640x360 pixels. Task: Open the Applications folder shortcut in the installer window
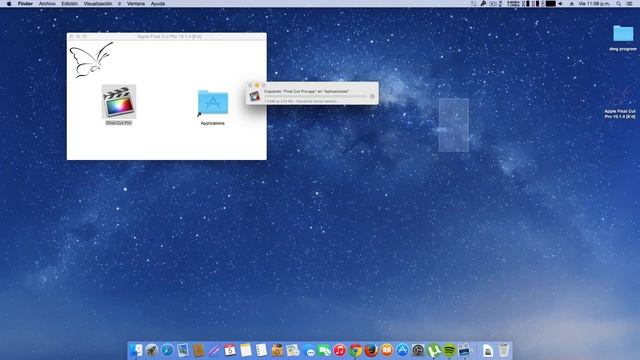[213, 102]
